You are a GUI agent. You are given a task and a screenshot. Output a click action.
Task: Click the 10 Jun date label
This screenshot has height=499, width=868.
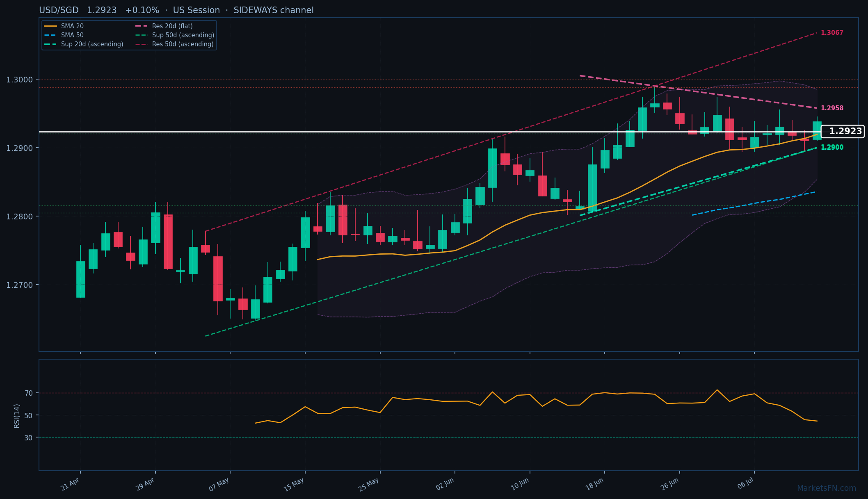point(520,484)
